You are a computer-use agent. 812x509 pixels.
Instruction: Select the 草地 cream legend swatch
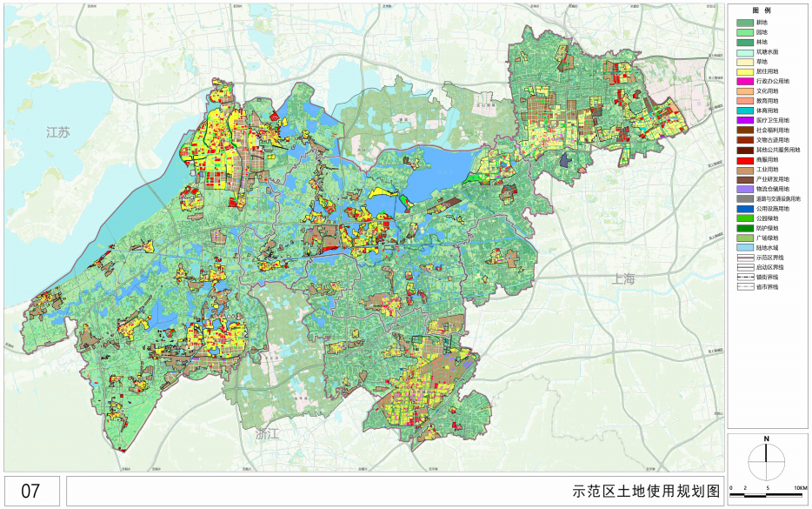pos(745,62)
